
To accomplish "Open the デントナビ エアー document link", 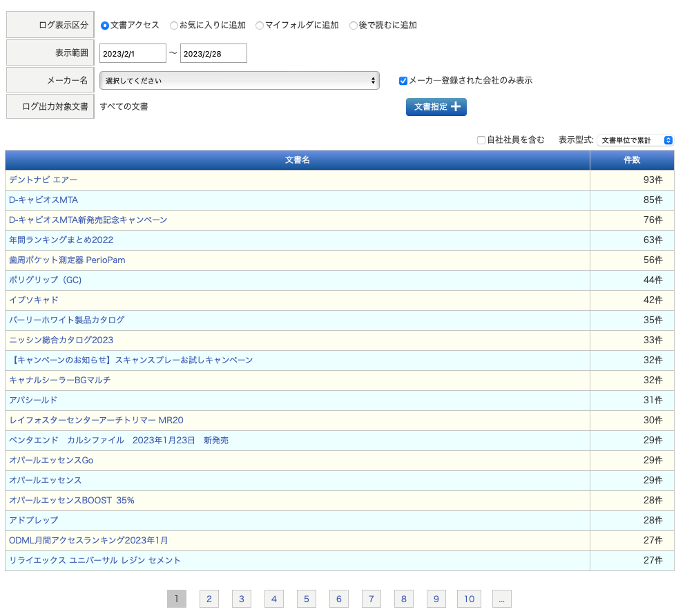I will pyautogui.click(x=44, y=180).
